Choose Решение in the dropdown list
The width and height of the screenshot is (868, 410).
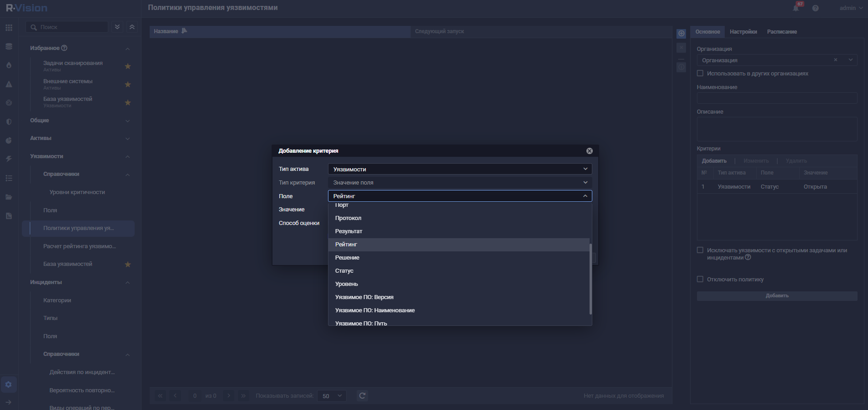click(459, 258)
